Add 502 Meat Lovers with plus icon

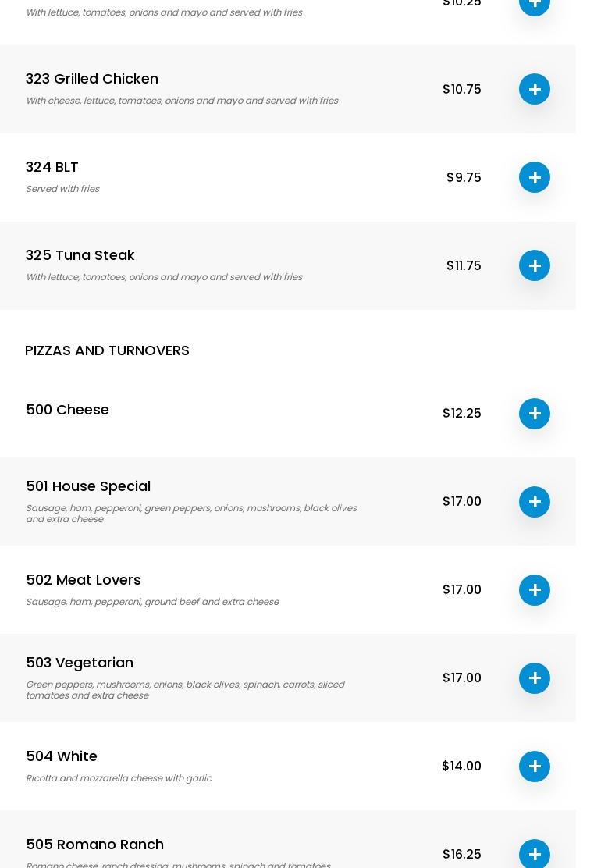pos(535,590)
